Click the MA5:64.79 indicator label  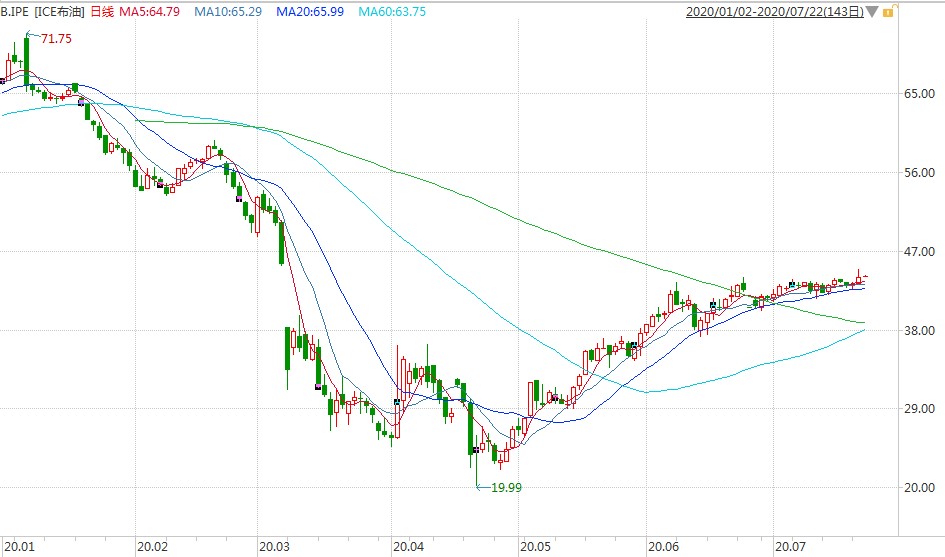click(x=149, y=11)
